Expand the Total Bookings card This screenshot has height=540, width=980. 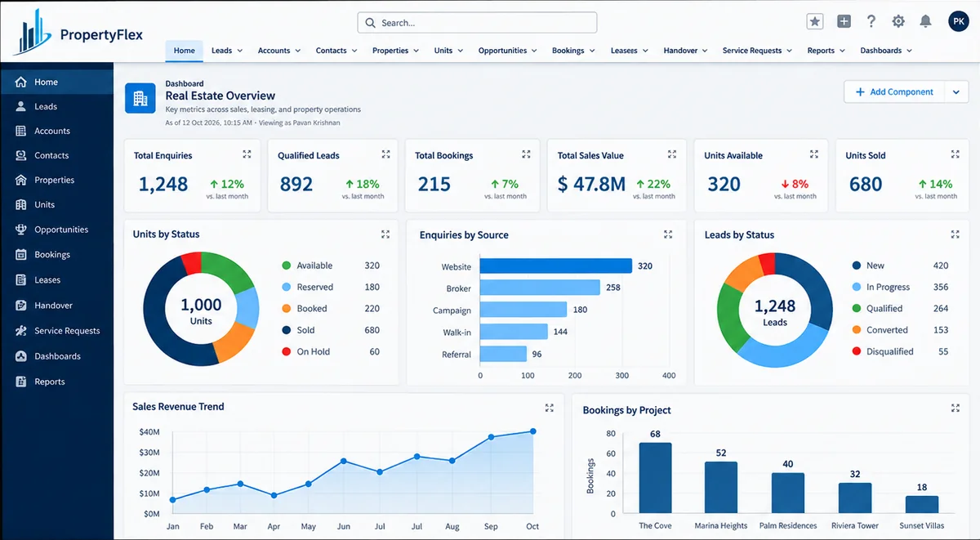526,154
